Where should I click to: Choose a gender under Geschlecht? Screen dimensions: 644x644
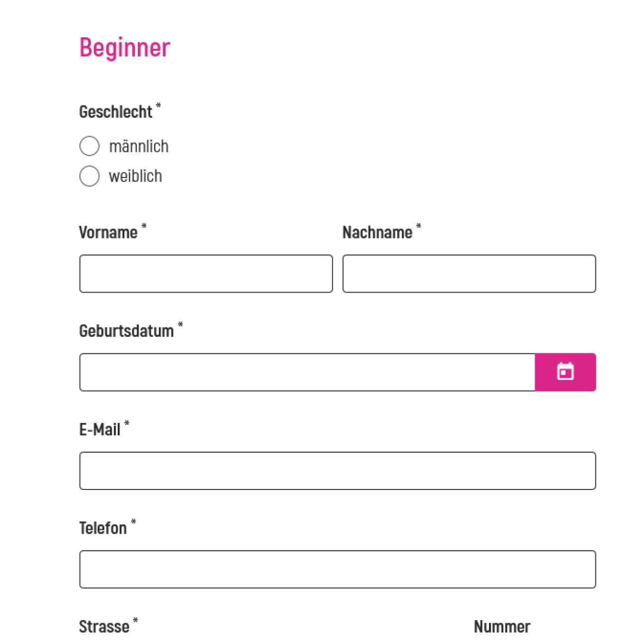tap(89, 146)
